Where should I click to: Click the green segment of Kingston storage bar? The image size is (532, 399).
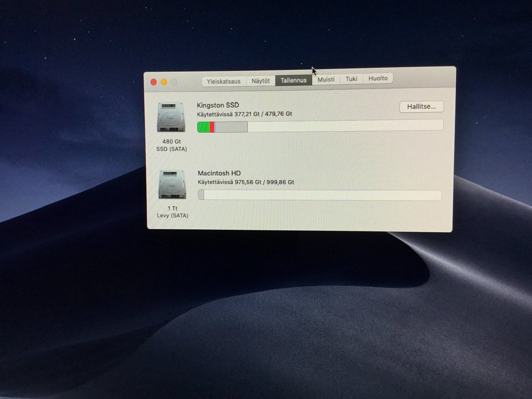point(203,127)
